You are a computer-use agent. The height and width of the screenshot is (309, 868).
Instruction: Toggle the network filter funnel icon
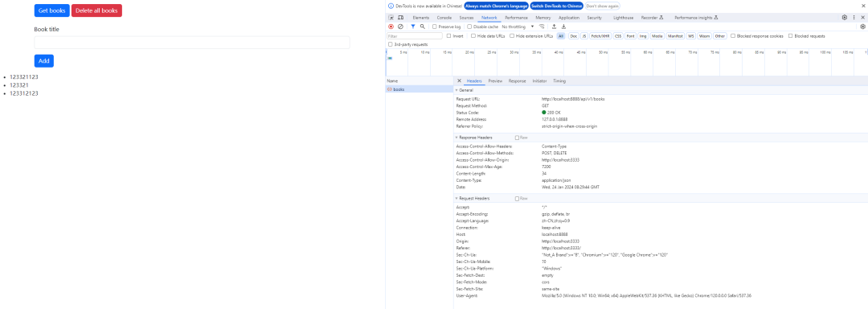pyautogui.click(x=412, y=27)
